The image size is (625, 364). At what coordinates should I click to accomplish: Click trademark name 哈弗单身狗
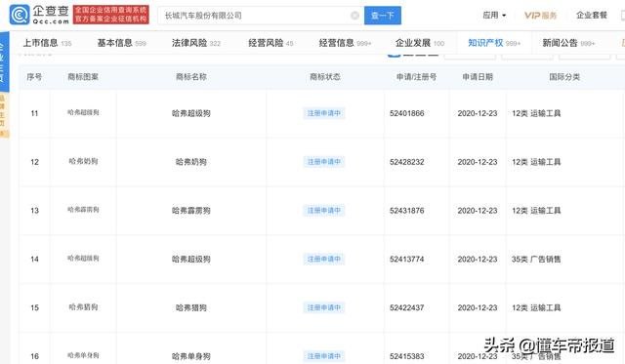click(x=191, y=356)
